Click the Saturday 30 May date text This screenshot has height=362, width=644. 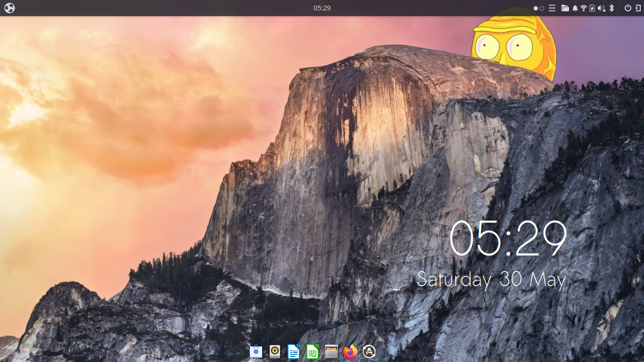pos(491,280)
